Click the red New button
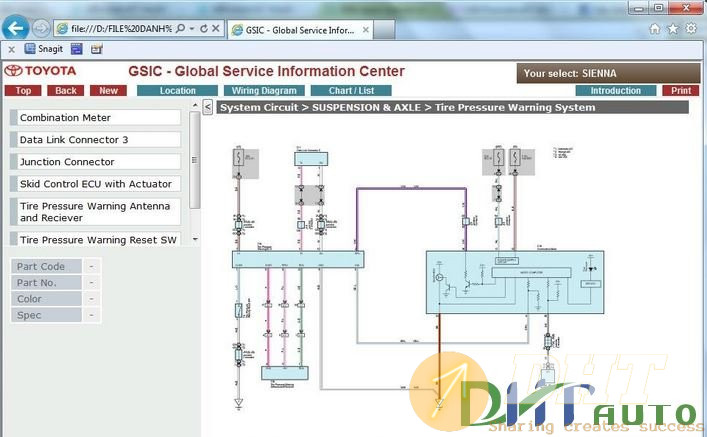Screen dimensions: 707x437 [108, 91]
